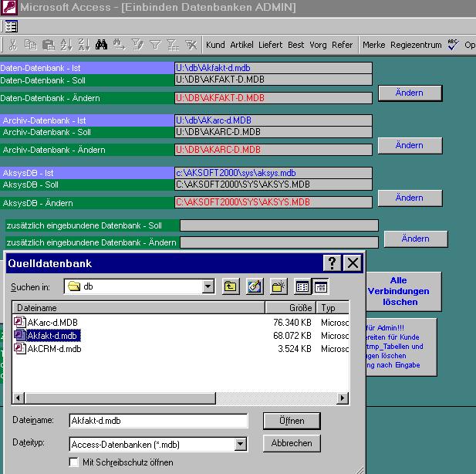Enable 'Mit Schreibschutz öffnen' checkbox

click(74, 462)
